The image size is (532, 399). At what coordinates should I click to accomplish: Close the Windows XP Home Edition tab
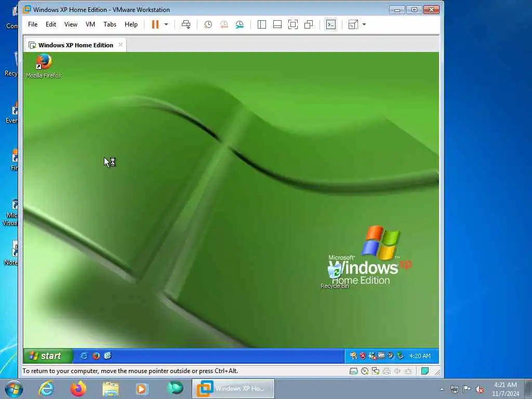click(120, 45)
